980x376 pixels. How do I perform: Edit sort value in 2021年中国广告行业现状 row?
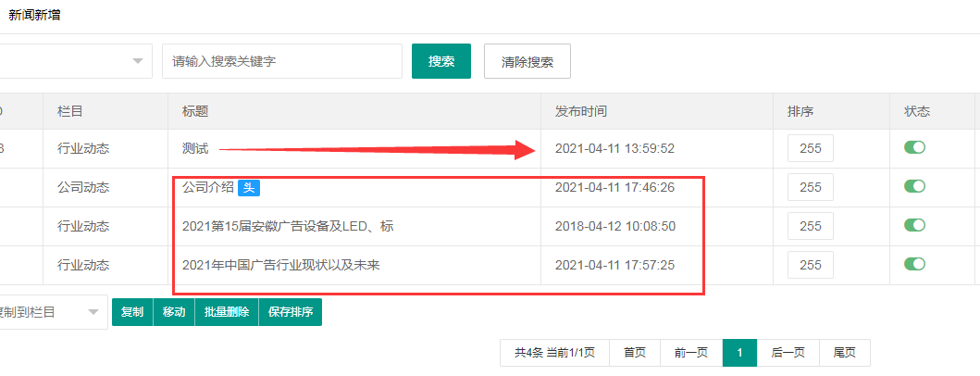point(811,265)
